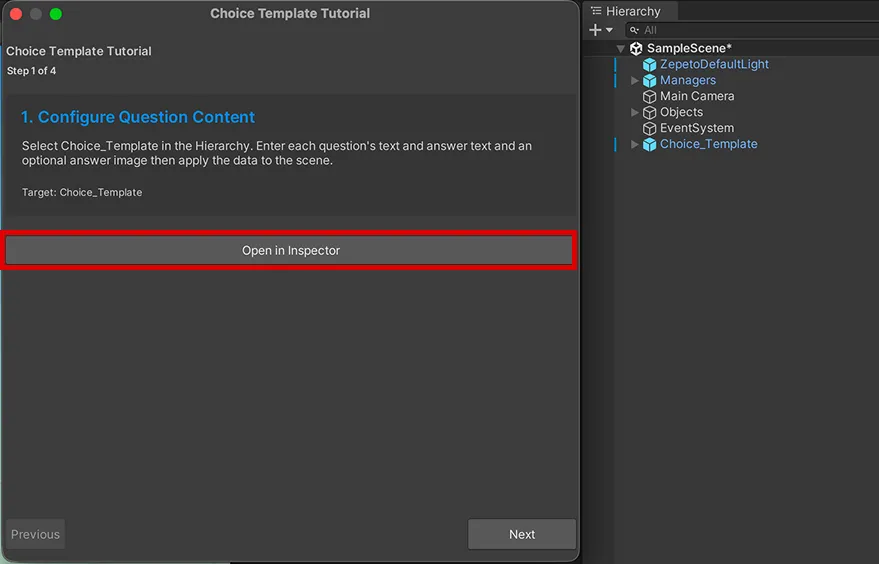The height and width of the screenshot is (564, 879).
Task: Expand the Managers foldout arrow
Action: point(634,80)
